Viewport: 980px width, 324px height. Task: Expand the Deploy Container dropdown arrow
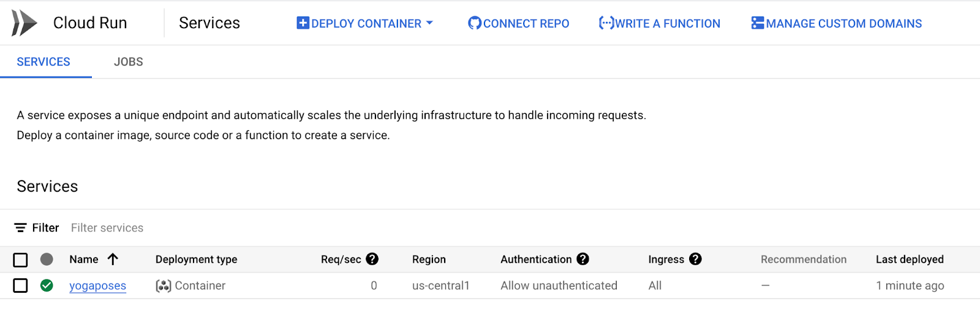[429, 23]
